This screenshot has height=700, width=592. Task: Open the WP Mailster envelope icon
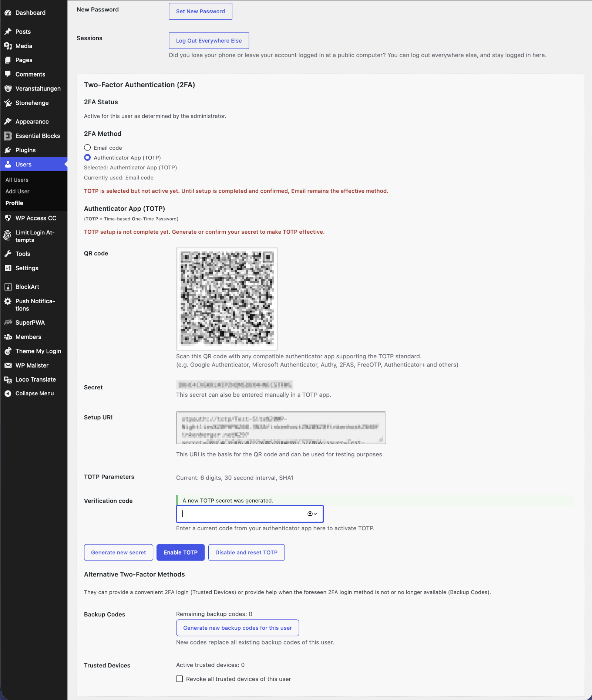pos(8,365)
